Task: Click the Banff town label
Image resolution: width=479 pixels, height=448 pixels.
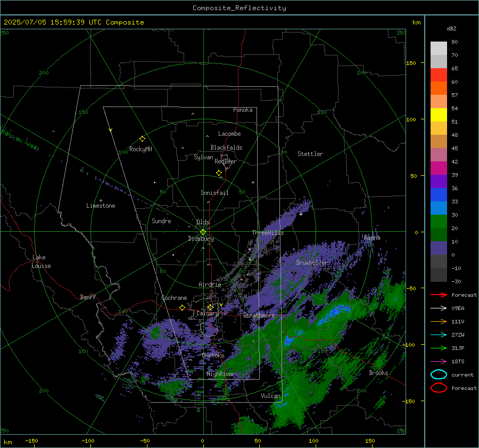Action: (x=88, y=297)
